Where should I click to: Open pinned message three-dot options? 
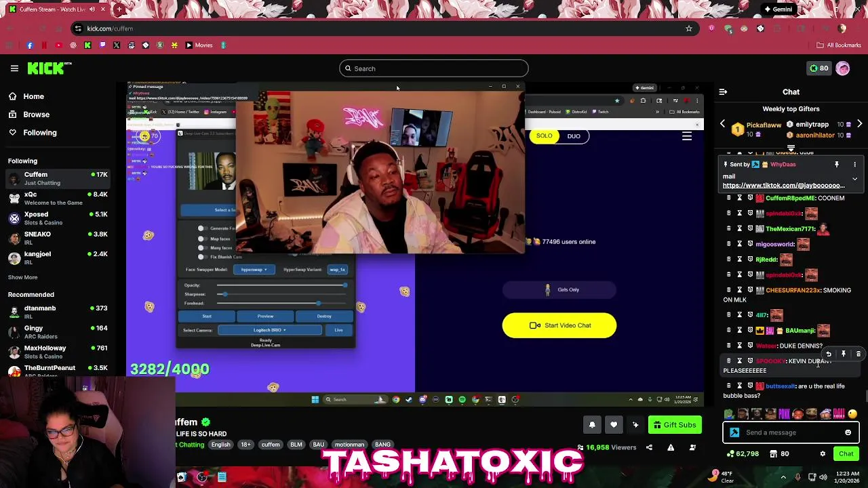click(854, 165)
